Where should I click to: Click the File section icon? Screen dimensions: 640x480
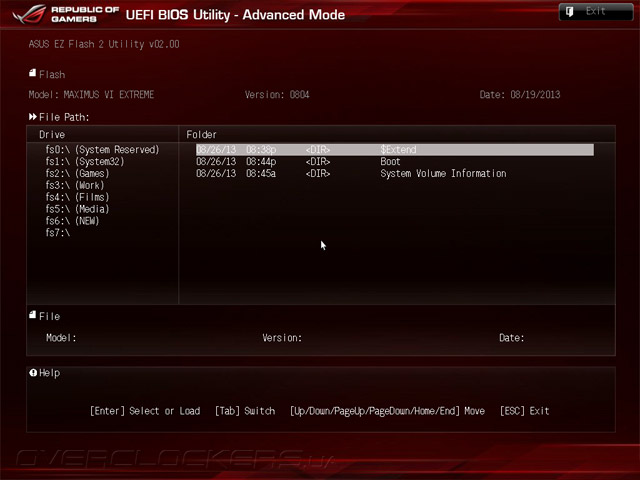[33, 315]
